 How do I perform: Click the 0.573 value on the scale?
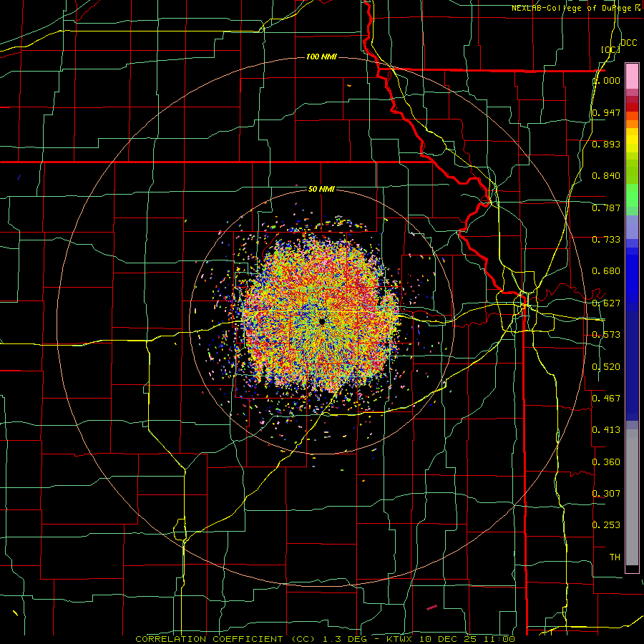606,335
